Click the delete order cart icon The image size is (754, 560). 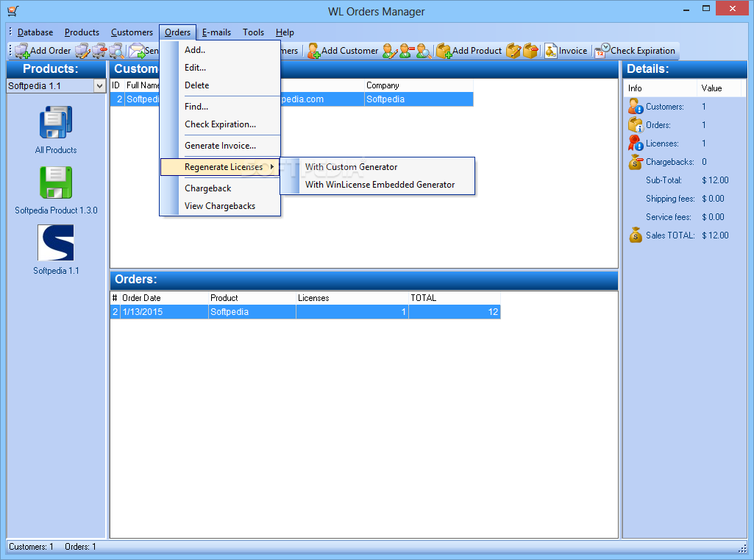click(x=99, y=51)
